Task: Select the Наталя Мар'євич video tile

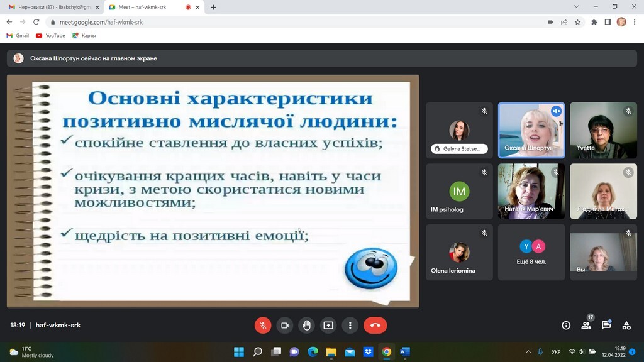Action: point(531,191)
